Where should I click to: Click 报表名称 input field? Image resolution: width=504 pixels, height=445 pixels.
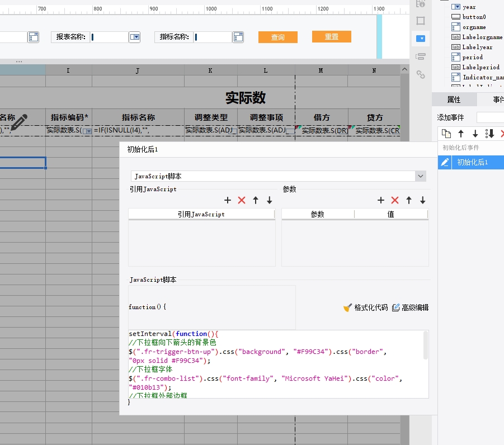click(109, 37)
